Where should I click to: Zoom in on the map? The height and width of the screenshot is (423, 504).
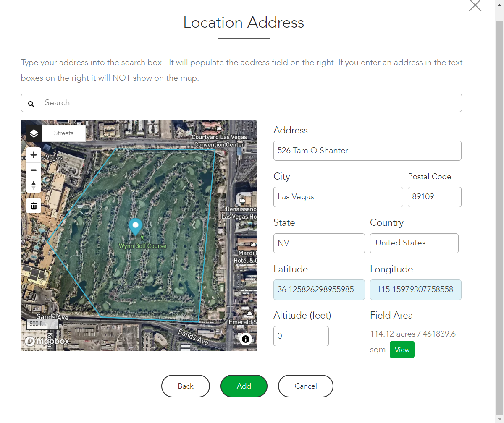click(x=34, y=155)
